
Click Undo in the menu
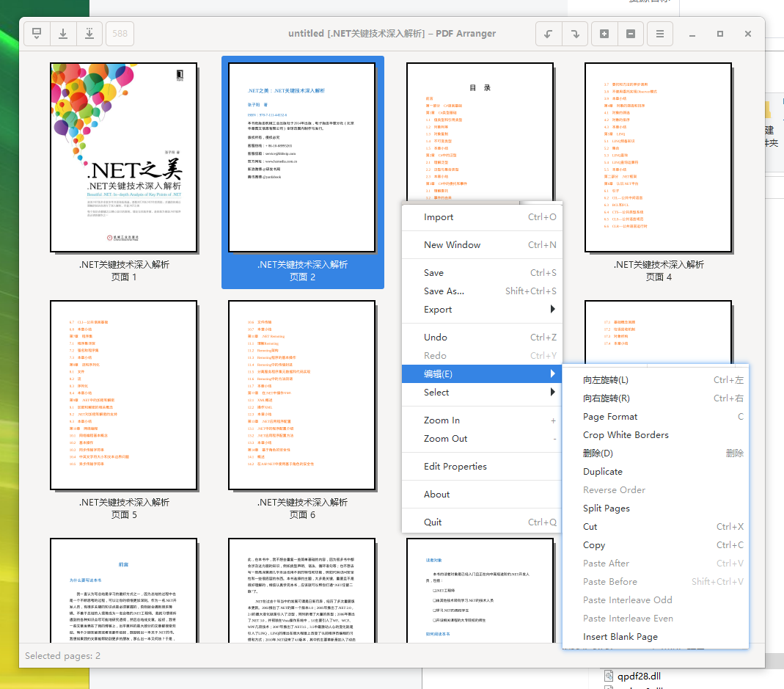point(482,338)
